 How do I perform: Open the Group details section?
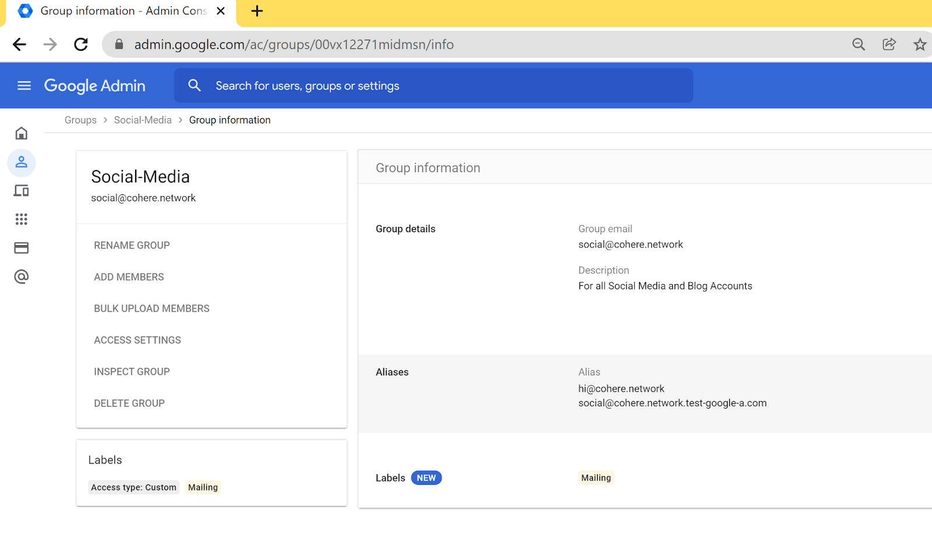[x=645, y=270]
